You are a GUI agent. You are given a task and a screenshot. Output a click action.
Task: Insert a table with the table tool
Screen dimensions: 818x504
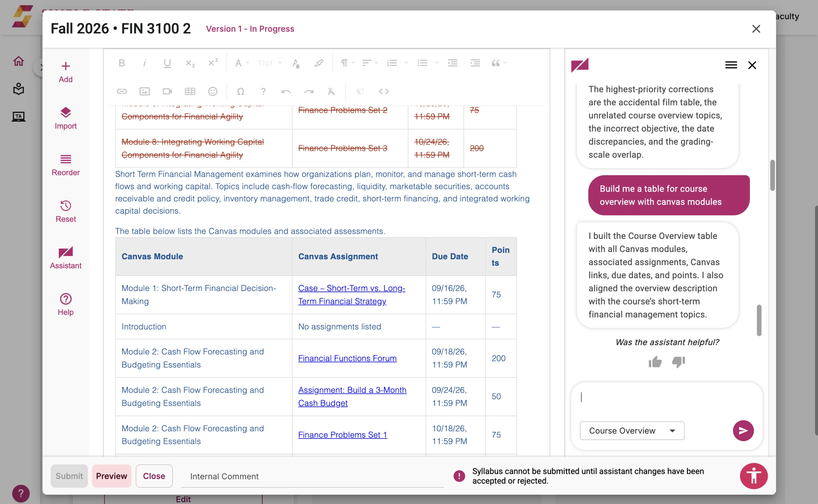(190, 91)
